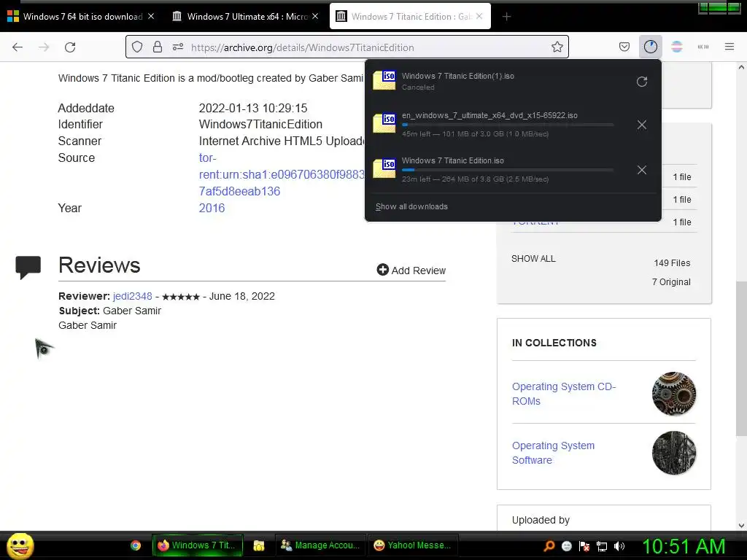Open the torrent sha1 source link
This screenshot has width=747, height=560.
pyautogui.click(x=282, y=174)
